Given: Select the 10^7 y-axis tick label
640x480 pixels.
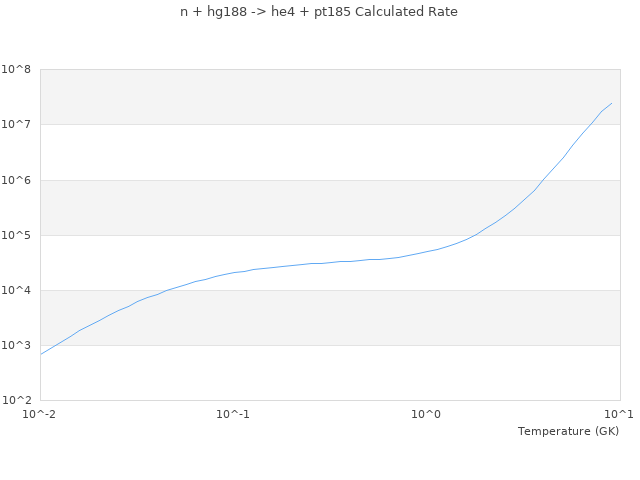Looking at the screenshot, I should tap(16, 125).
